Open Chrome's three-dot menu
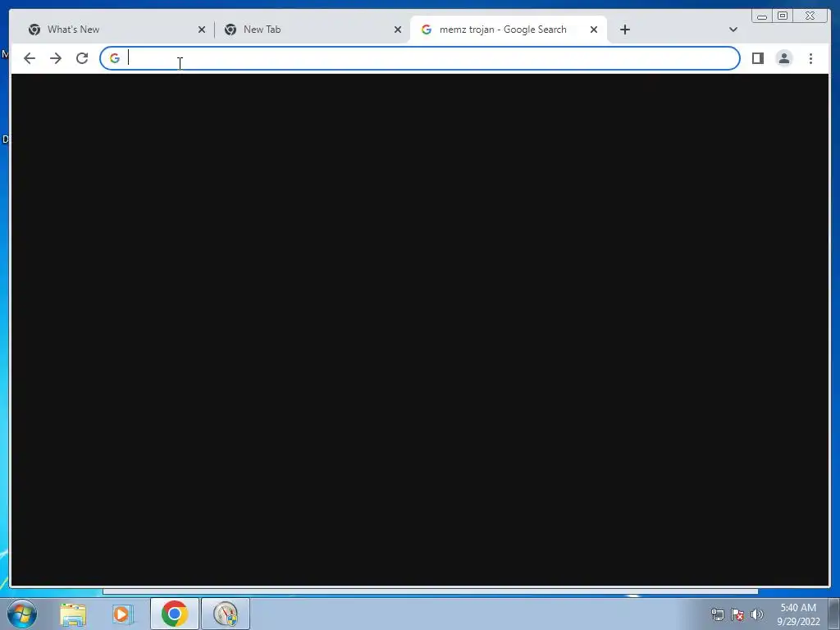The image size is (840, 630). [810, 58]
